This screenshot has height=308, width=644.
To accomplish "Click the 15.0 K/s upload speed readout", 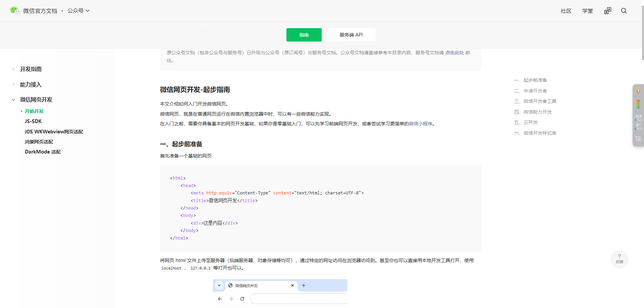I will [x=638, y=118].
